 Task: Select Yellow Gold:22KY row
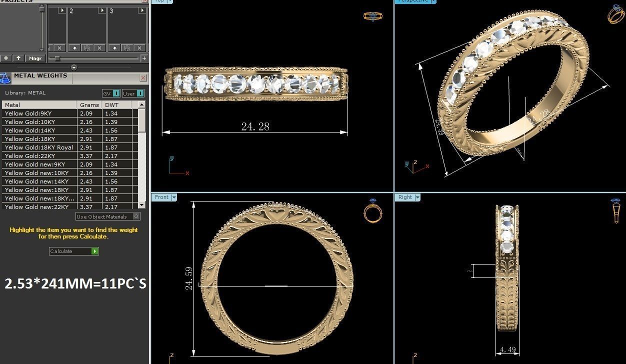pos(70,156)
